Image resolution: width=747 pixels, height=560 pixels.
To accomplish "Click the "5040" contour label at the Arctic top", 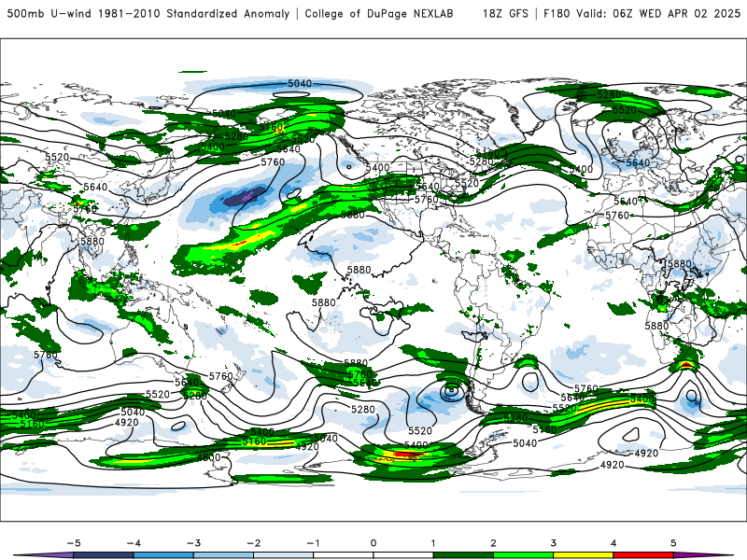I will click(300, 83).
